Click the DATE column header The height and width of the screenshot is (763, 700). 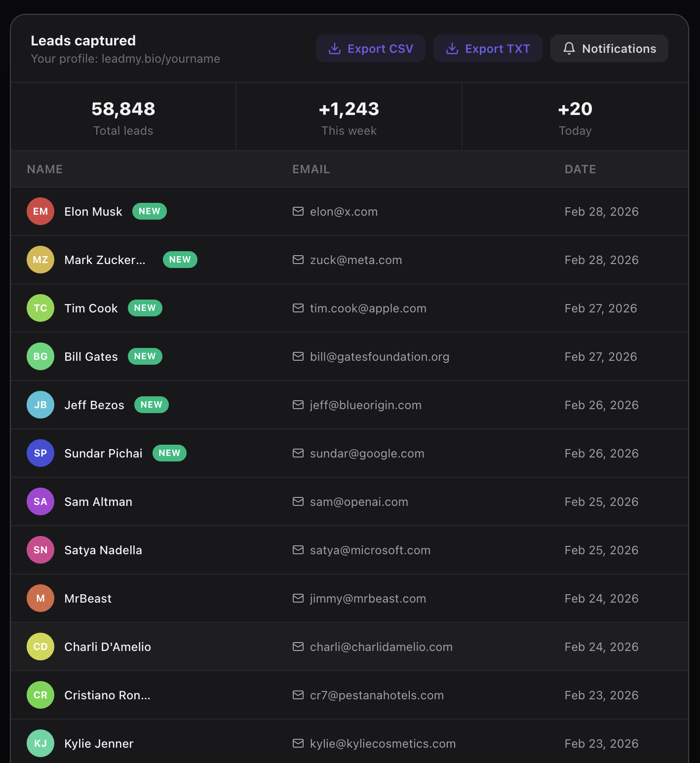(581, 169)
